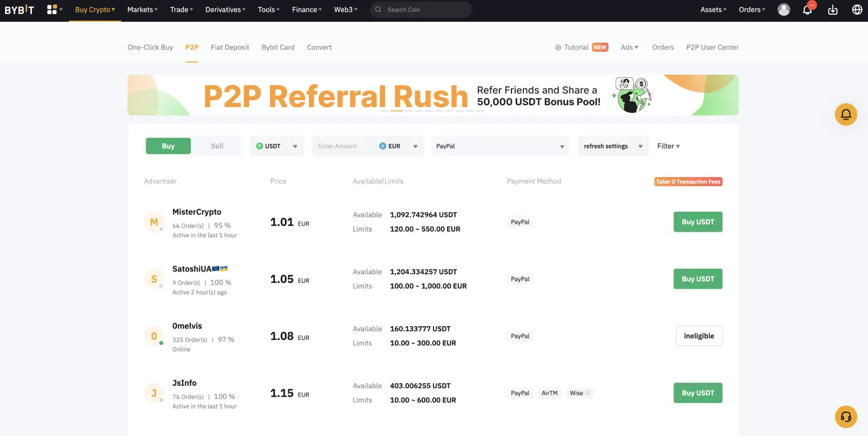
Task: Select the Buy toggle
Action: pyautogui.click(x=168, y=146)
